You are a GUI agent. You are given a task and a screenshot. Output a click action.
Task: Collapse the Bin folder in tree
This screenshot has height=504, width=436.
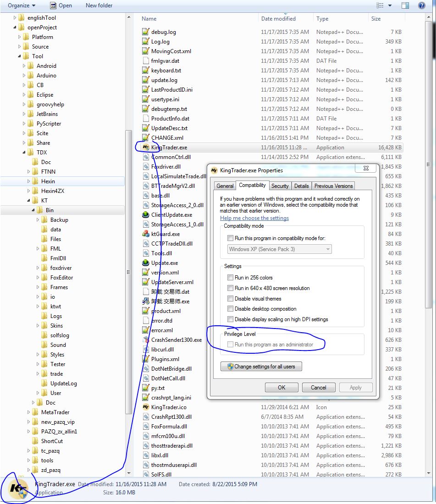(33, 210)
